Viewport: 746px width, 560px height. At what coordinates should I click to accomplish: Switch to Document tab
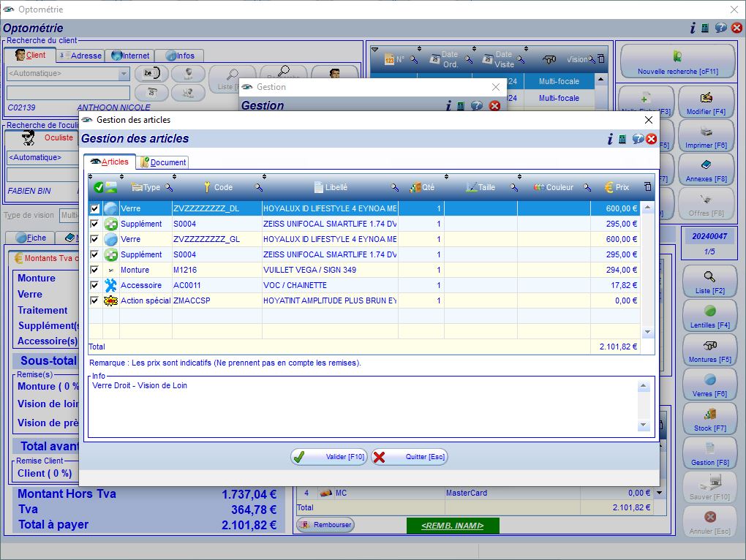pyautogui.click(x=163, y=162)
